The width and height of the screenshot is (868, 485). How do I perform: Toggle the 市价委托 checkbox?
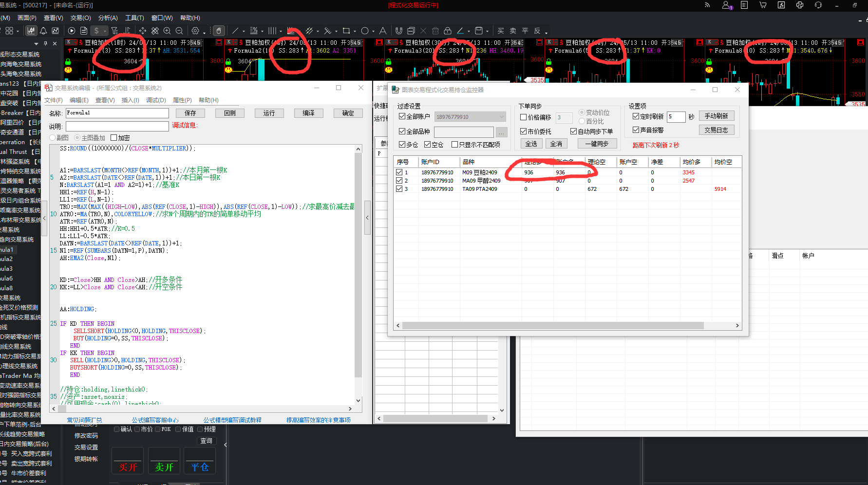(523, 131)
